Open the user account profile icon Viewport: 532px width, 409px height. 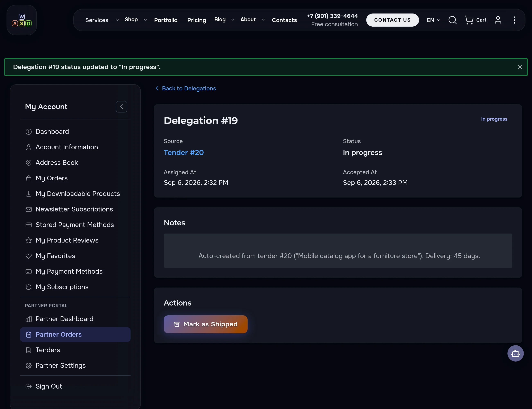click(498, 20)
